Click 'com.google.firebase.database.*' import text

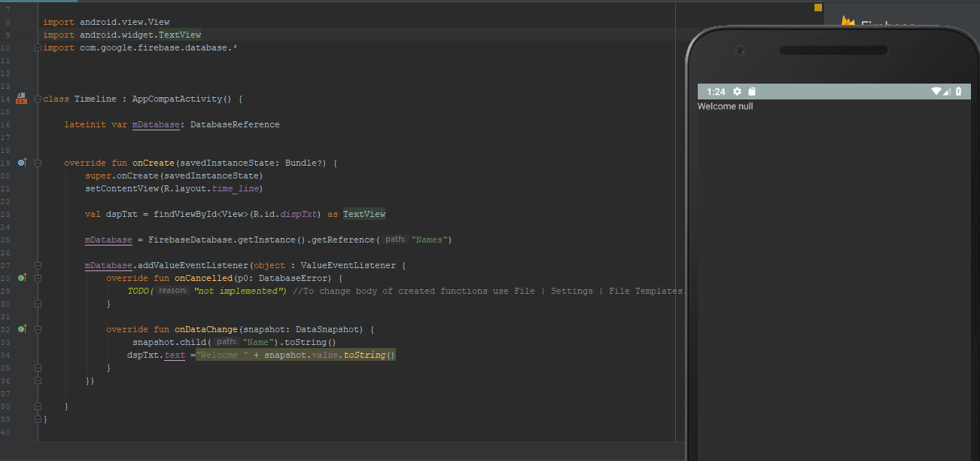tap(159, 47)
